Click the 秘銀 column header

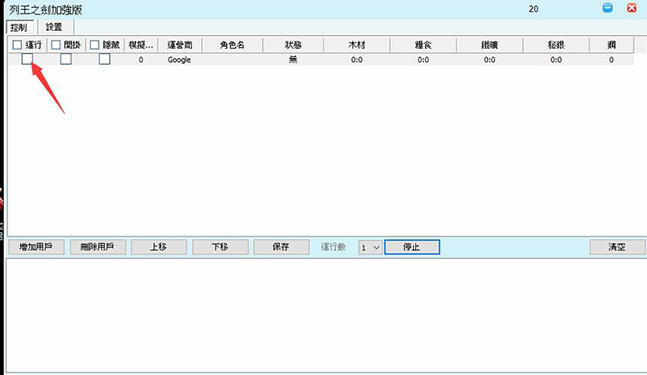pos(556,45)
